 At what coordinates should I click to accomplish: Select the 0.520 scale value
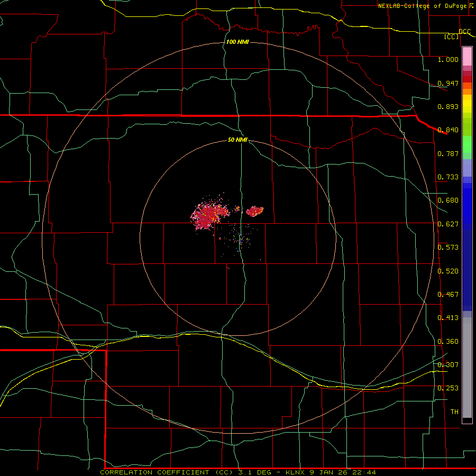448,271
